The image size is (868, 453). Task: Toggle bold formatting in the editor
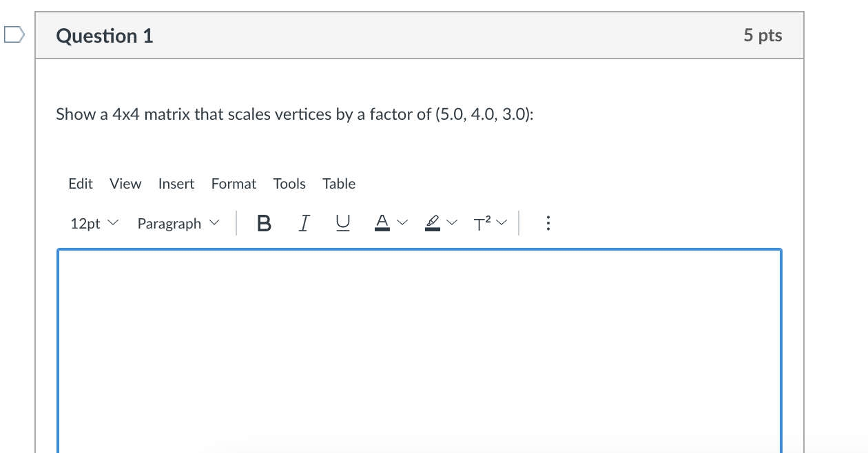click(264, 222)
